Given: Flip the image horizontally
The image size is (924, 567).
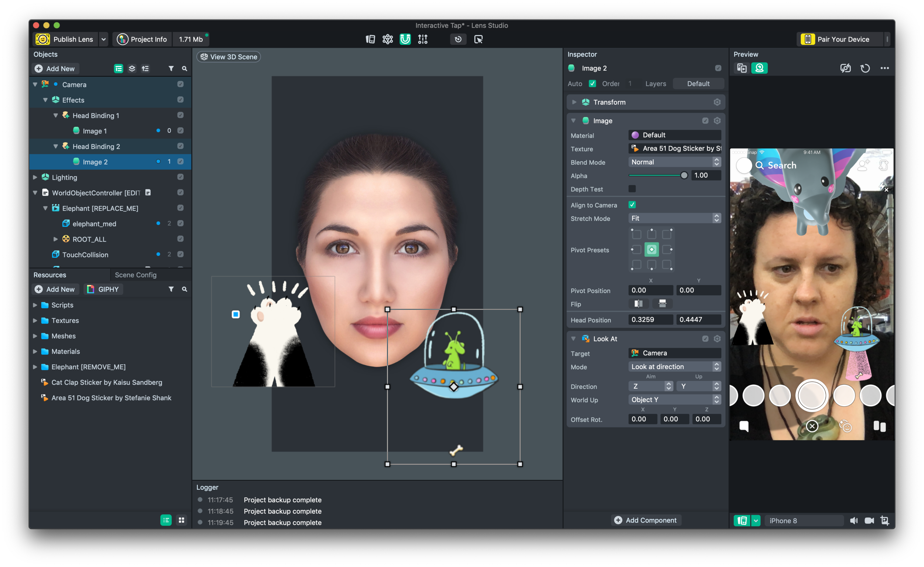Looking at the screenshot, I should tap(639, 304).
